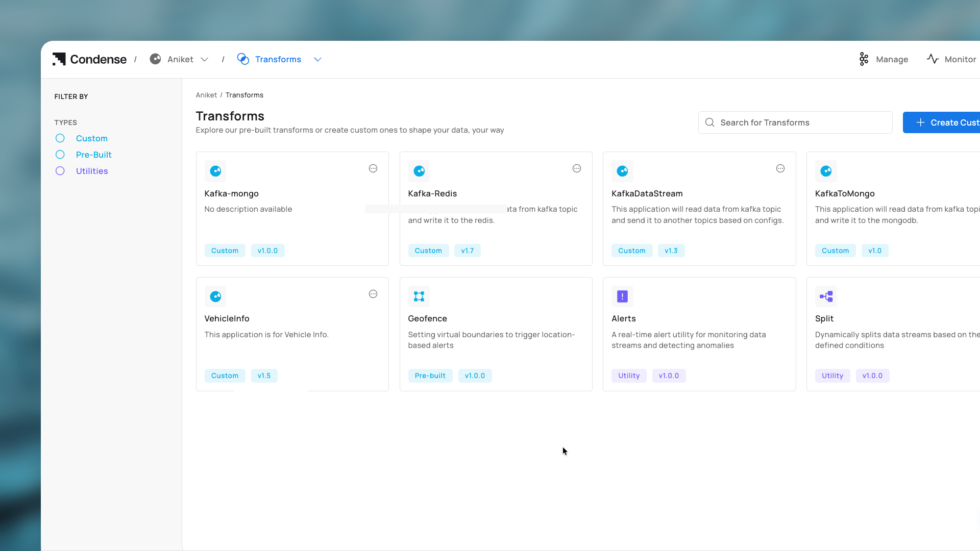980x551 pixels.
Task: Select the Pre-Built type filter radio
Action: (60, 155)
